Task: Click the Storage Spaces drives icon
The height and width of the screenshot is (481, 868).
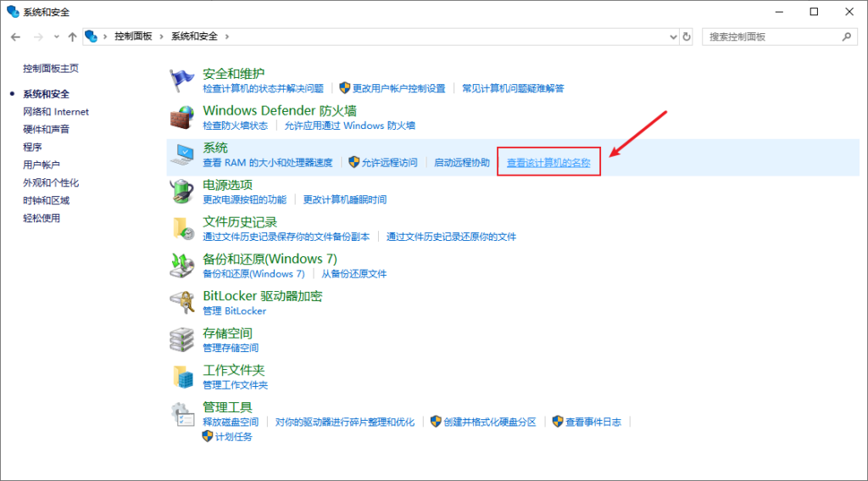Action: coord(183,339)
